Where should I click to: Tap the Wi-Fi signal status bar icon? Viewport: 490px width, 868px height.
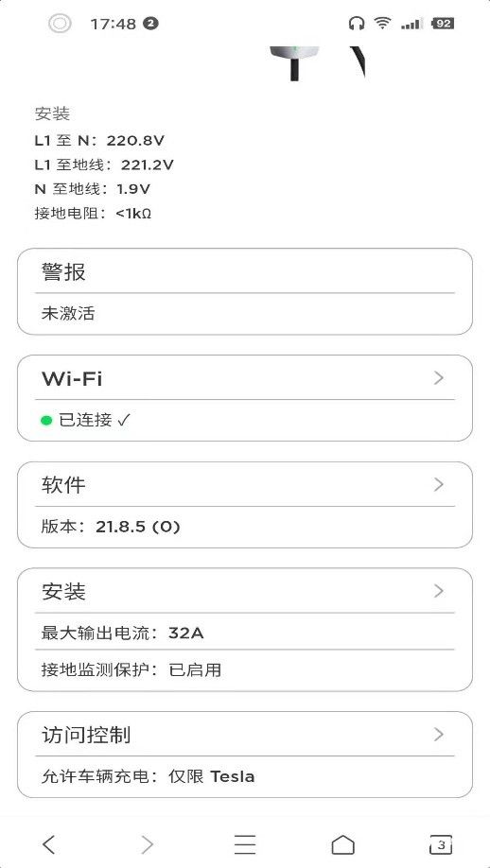pos(382,24)
